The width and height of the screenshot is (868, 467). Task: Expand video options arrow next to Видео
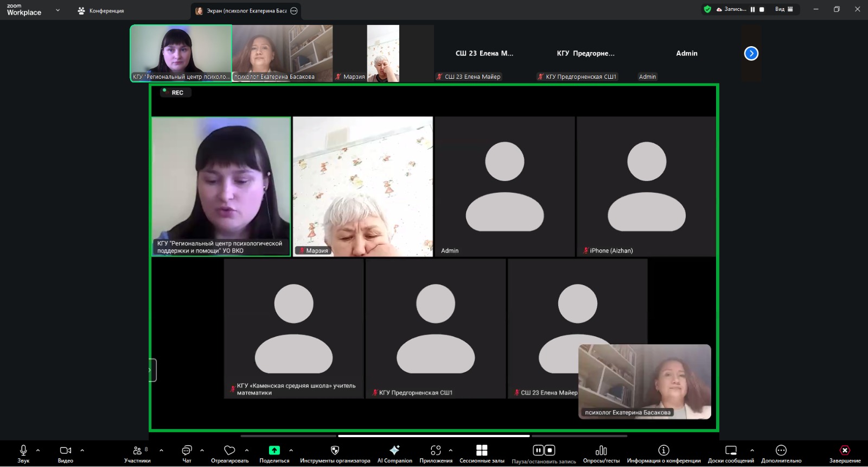pyautogui.click(x=82, y=450)
